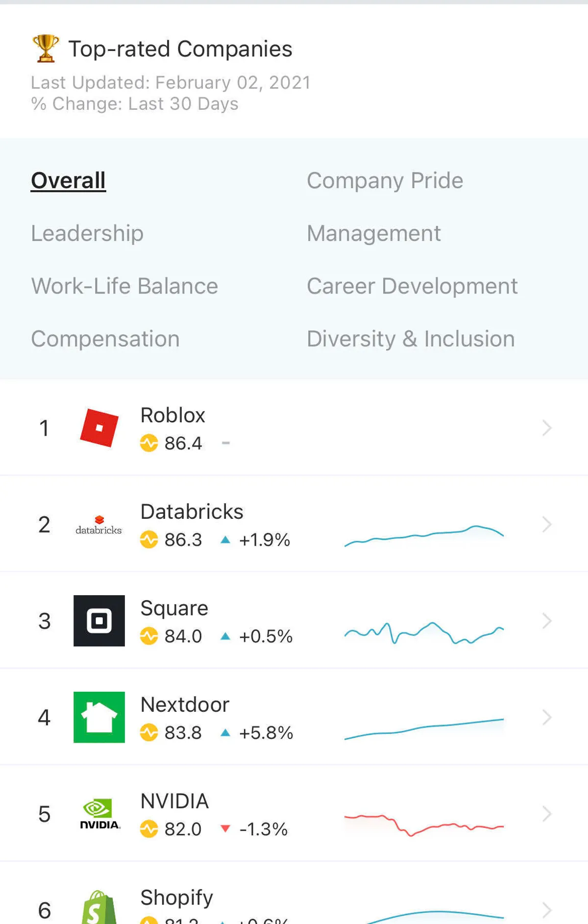
Task: Switch to Diversity & Inclusion tab
Action: [411, 339]
